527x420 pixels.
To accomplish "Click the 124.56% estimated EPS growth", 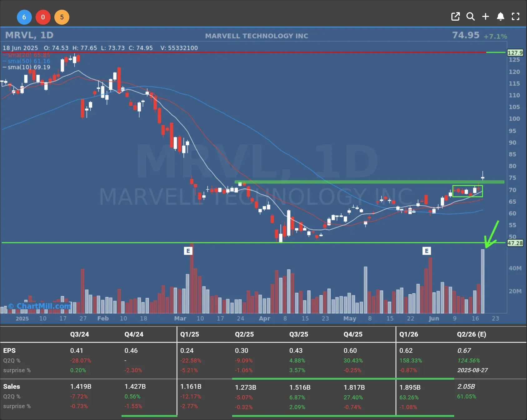I will tap(469, 361).
